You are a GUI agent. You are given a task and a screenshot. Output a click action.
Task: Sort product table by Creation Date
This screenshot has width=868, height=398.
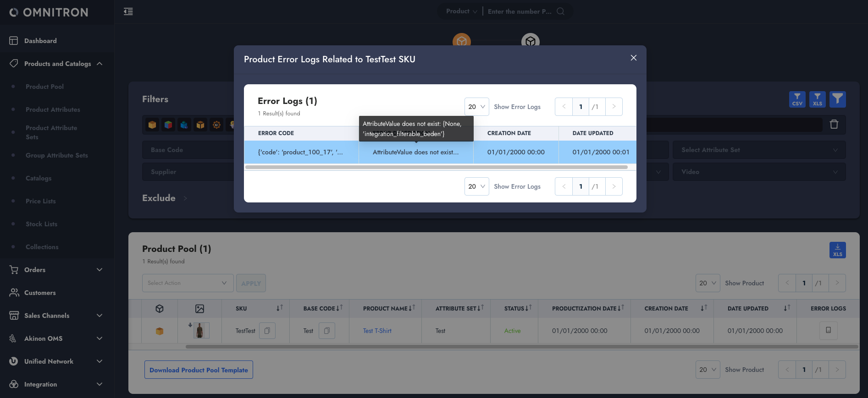point(703,308)
